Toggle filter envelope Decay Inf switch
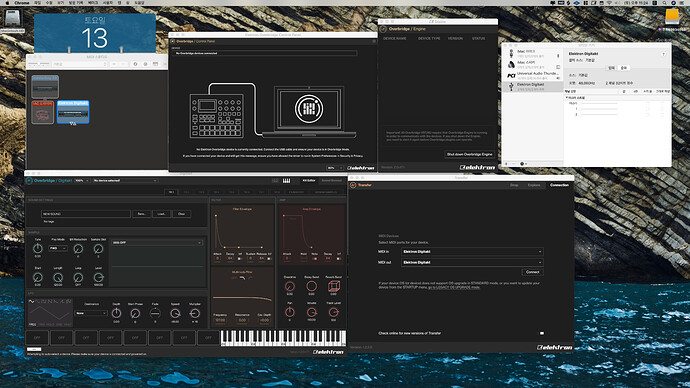Viewport: 690px width, 388px height. pos(240,259)
